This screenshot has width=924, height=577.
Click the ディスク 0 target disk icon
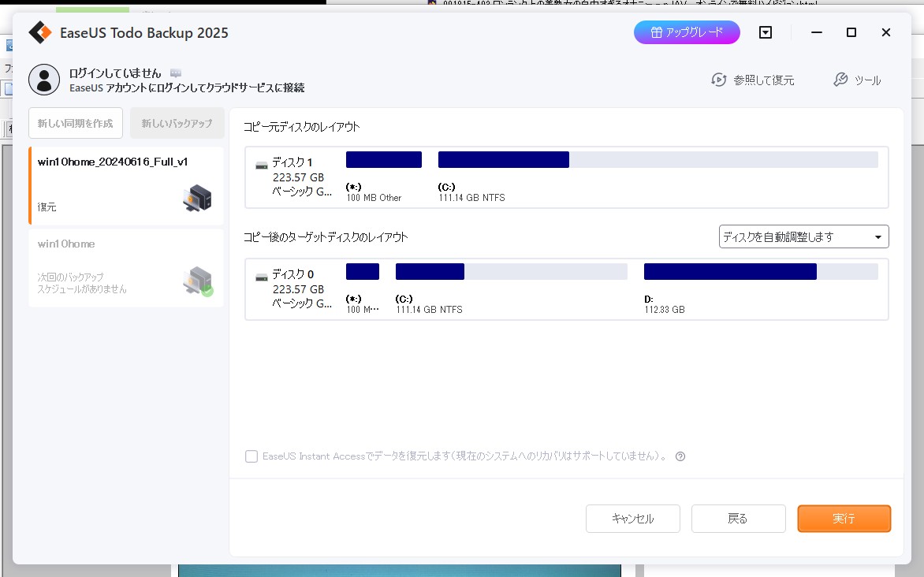pyautogui.click(x=262, y=277)
